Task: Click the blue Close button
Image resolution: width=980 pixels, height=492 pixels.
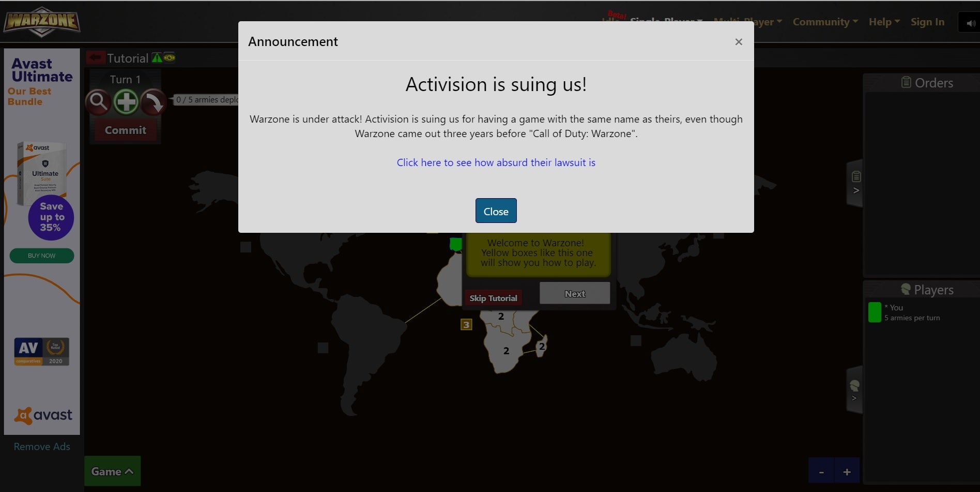Action: click(x=496, y=211)
